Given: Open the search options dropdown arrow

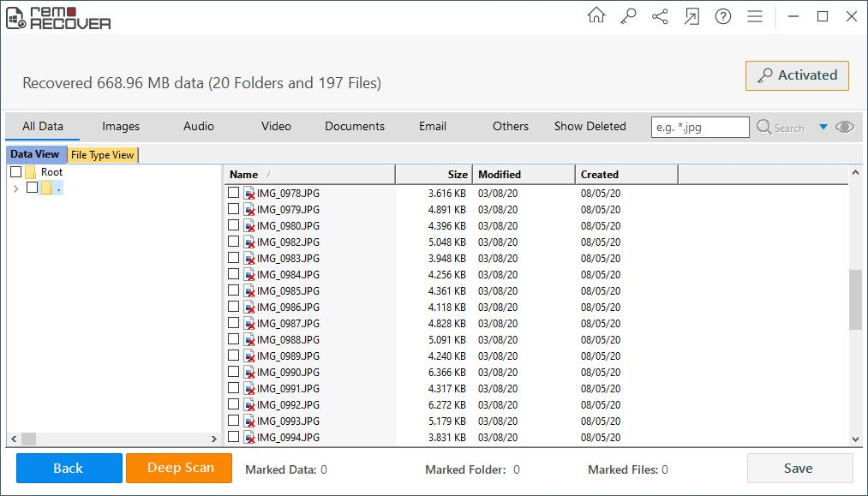Looking at the screenshot, I should 823,127.
